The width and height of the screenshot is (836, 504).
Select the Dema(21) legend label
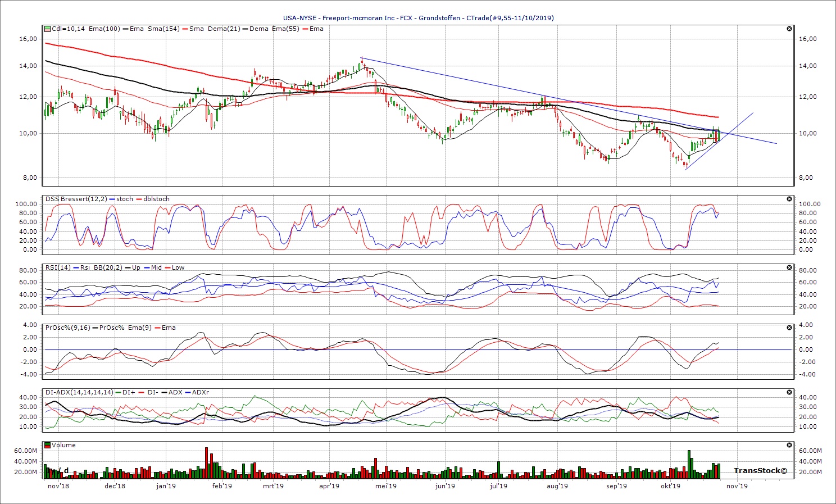[223, 29]
